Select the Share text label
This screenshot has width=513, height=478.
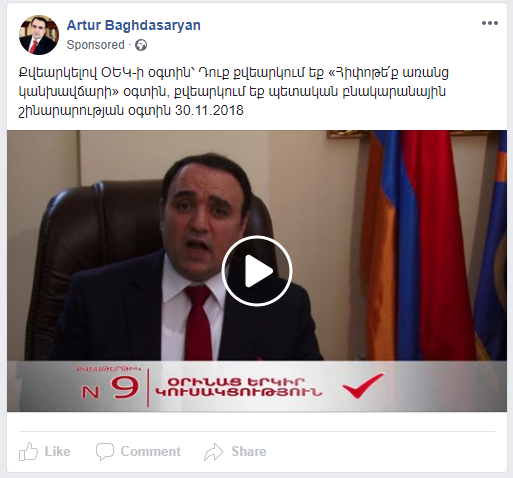coord(249,452)
